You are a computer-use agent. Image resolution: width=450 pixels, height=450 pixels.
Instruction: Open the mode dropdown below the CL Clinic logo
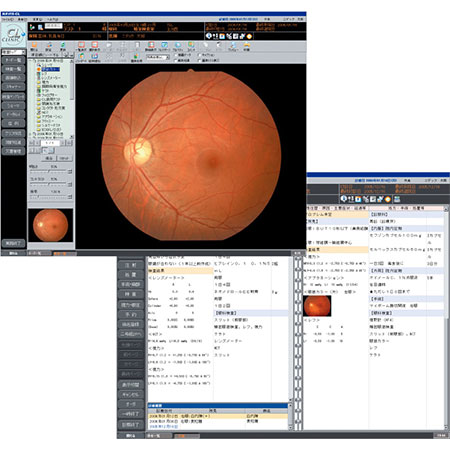pyautogui.click(x=14, y=52)
